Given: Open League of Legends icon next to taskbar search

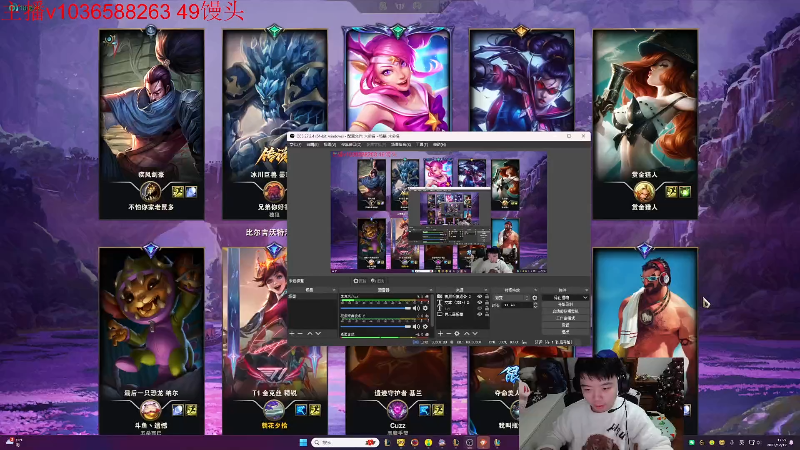Looking at the screenshot, I should point(388,442).
